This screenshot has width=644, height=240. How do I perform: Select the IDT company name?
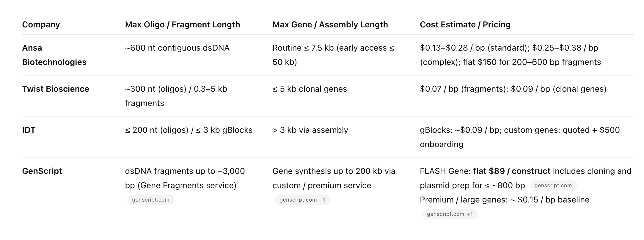point(29,130)
